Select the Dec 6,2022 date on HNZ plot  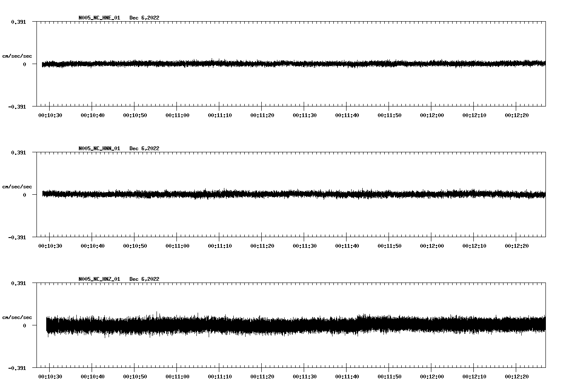pyautogui.click(x=144, y=279)
